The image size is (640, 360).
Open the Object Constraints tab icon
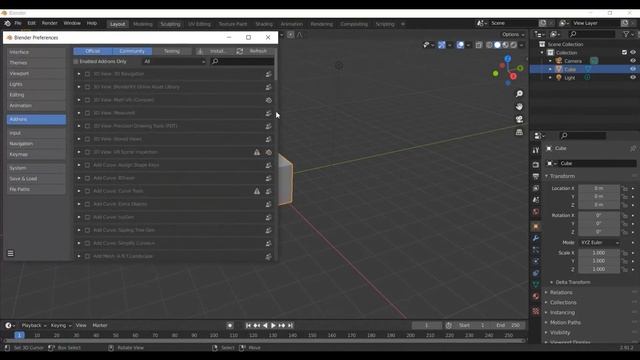pos(536,273)
